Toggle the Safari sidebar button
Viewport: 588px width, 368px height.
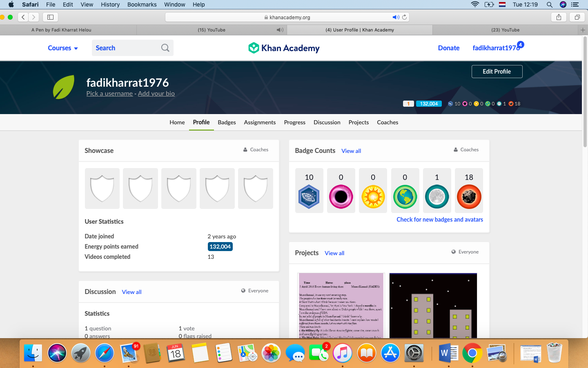pyautogui.click(x=51, y=17)
